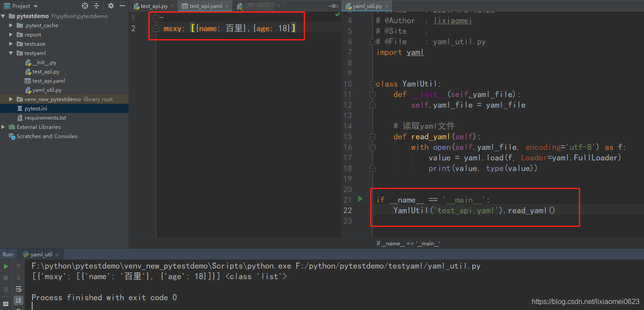
Task: Click YamlUtil('test_api.yaml').read_yaml() line
Action: click(475, 211)
